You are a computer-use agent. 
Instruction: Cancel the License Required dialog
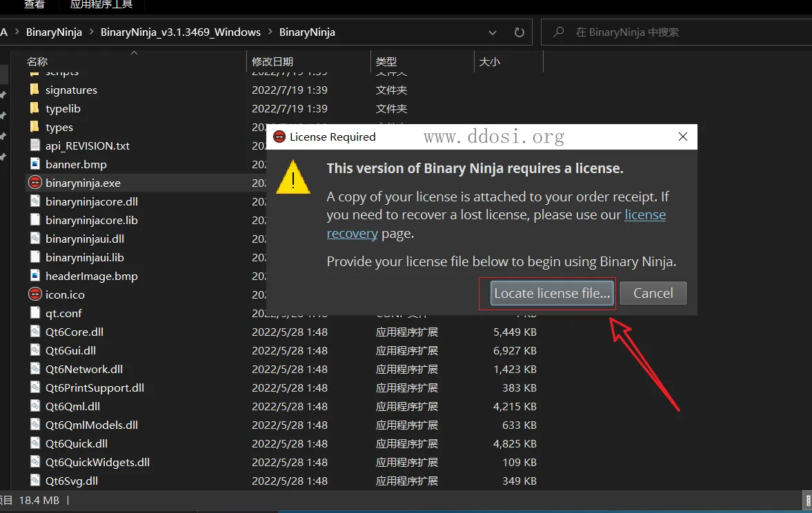653,293
